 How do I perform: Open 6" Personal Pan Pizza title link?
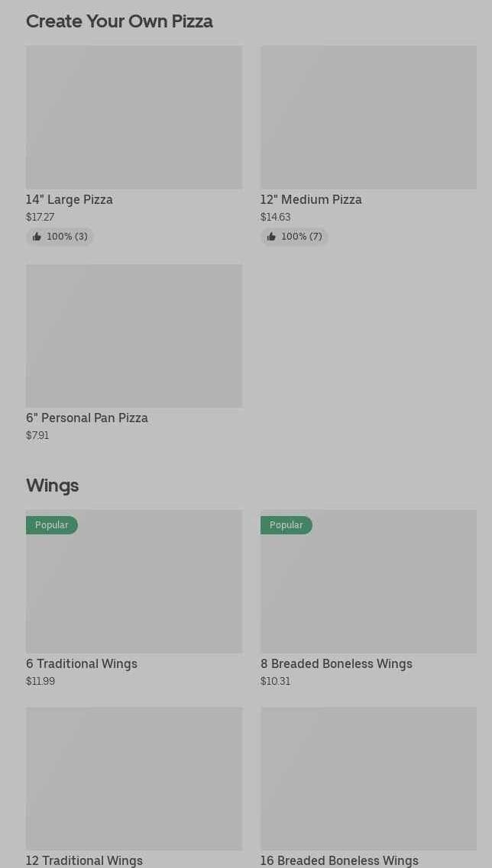pos(87,418)
